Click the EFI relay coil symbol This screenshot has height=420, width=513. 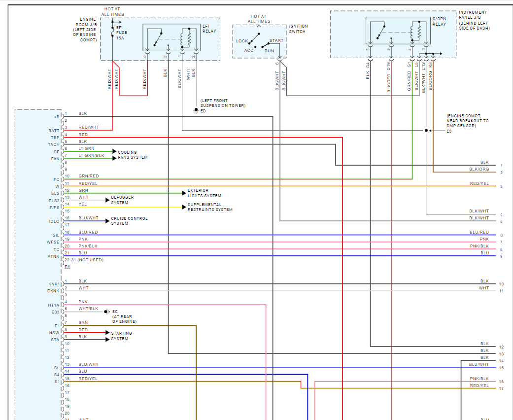[185, 38]
